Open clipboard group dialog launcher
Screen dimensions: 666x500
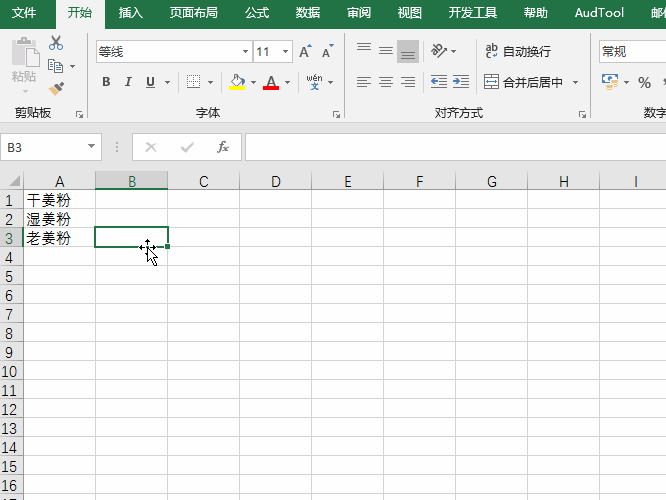pyautogui.click(x=79, y=114)
